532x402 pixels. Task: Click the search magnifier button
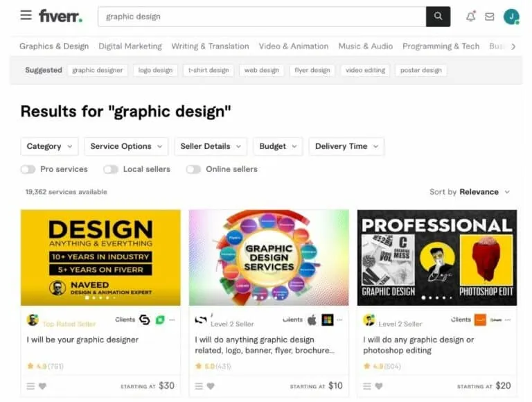[438, 17]
